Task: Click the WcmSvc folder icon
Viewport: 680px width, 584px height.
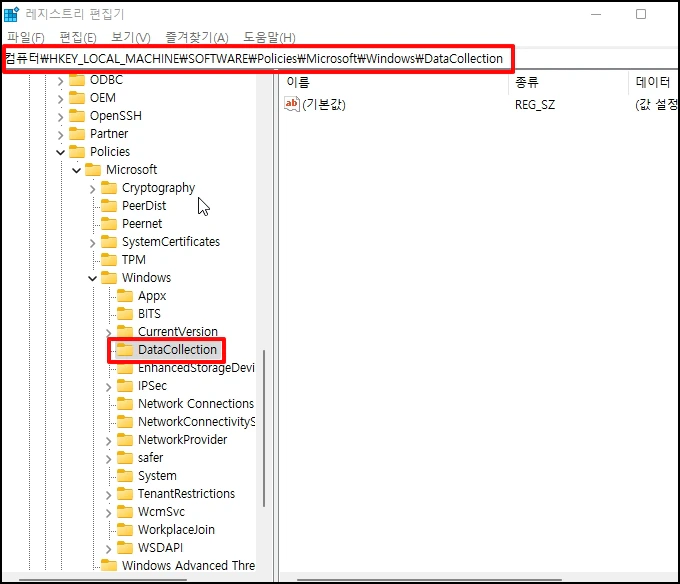Action: point(125,512)
